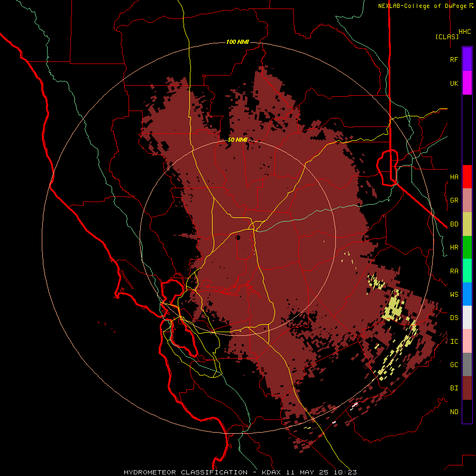476x476 pixels.
Task: Click the RF legend label
Action: click(x=454, y=59)
